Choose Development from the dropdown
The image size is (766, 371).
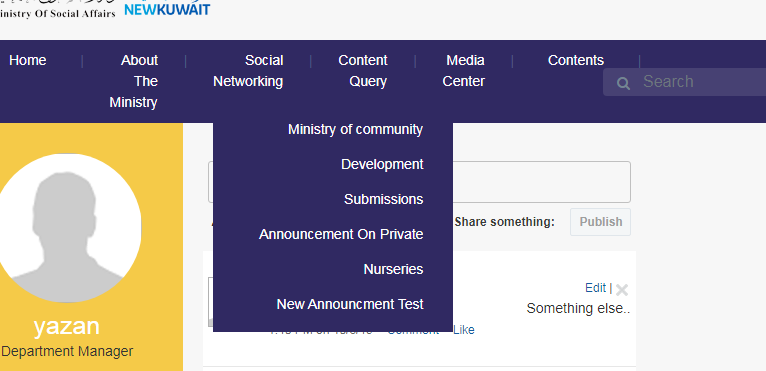pyautogui.click(x=382, y=164)
